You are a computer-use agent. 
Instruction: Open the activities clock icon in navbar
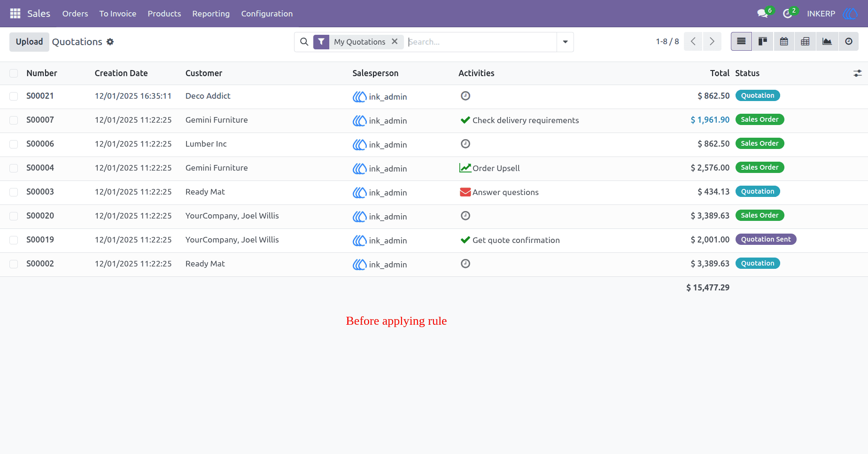(788, 14)
